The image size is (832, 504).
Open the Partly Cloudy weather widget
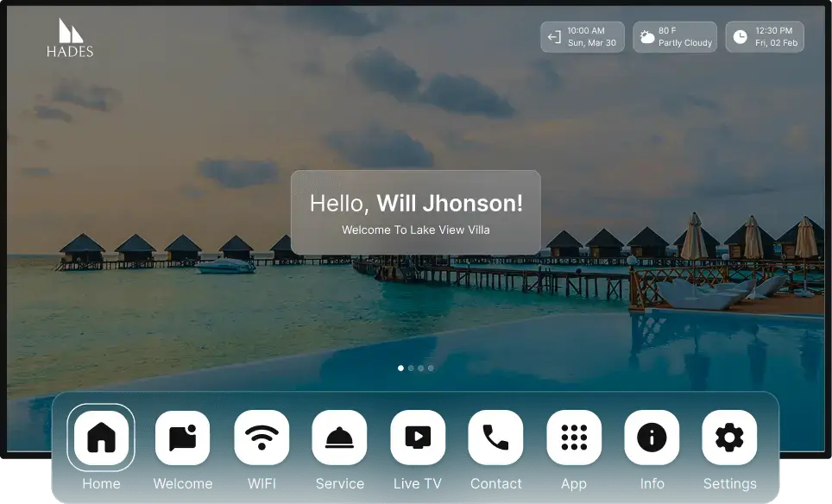(675, 37)
